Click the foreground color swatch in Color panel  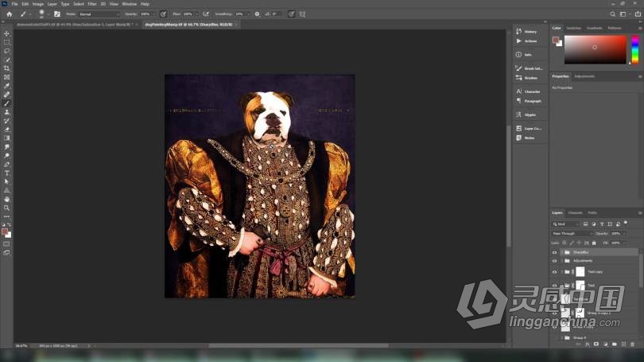556,40
